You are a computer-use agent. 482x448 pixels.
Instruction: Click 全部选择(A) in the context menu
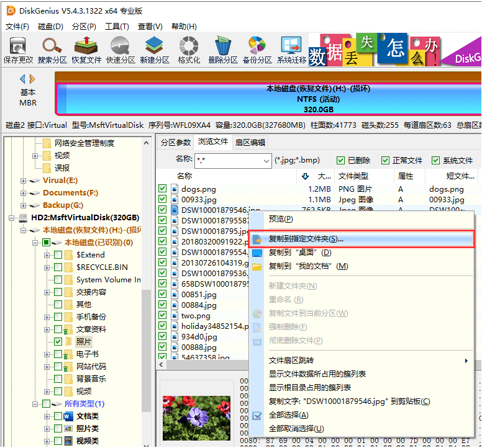point(288,415)
